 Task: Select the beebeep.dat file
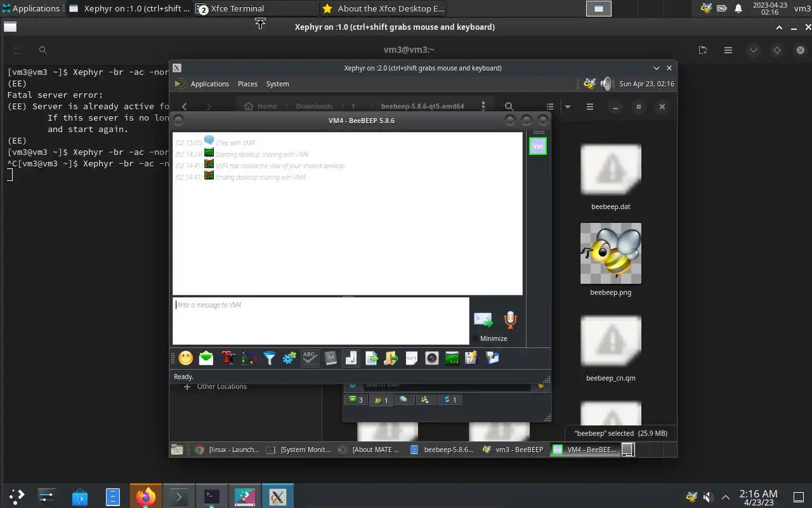tap(610, 177)
